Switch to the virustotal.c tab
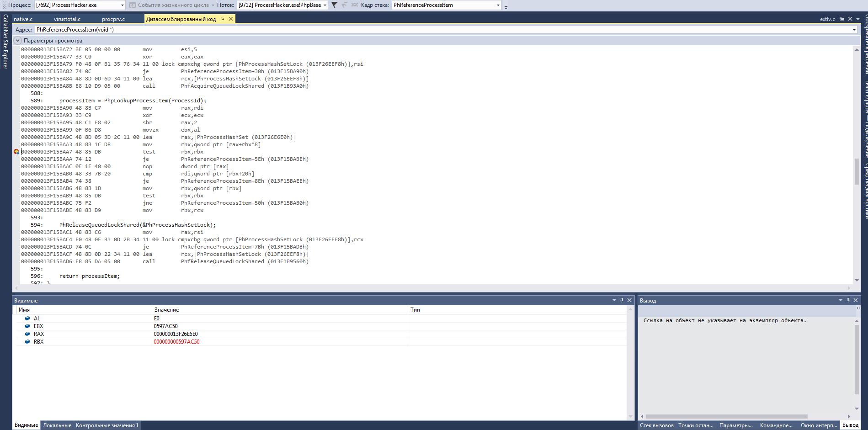The width and height of the screenshot is (868, 430). coord(67,19)
